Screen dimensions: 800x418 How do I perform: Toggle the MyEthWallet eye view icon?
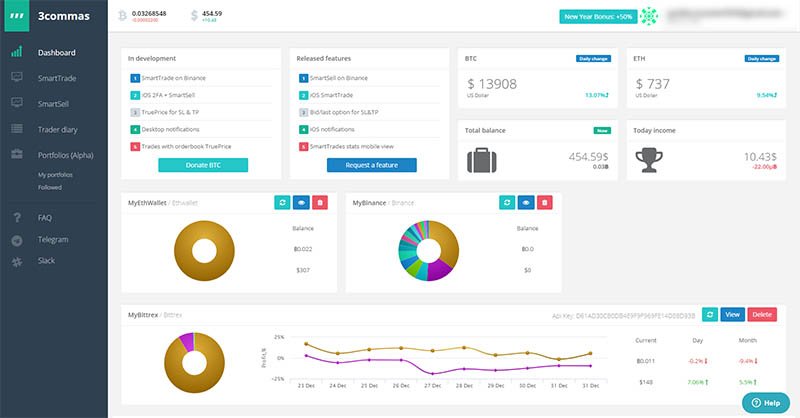point(301,203)
